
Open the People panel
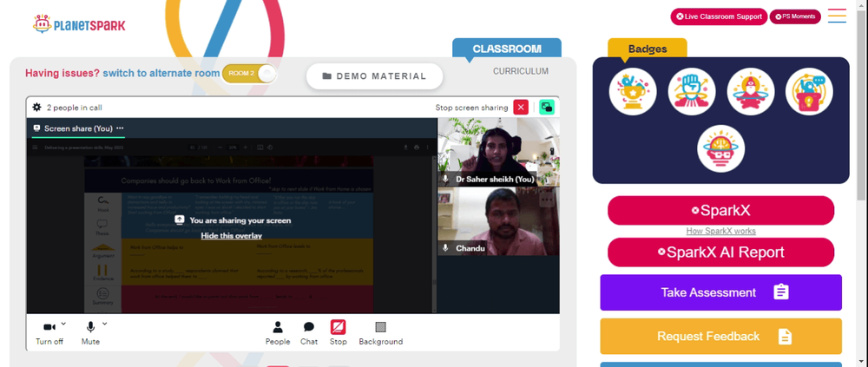278,333
